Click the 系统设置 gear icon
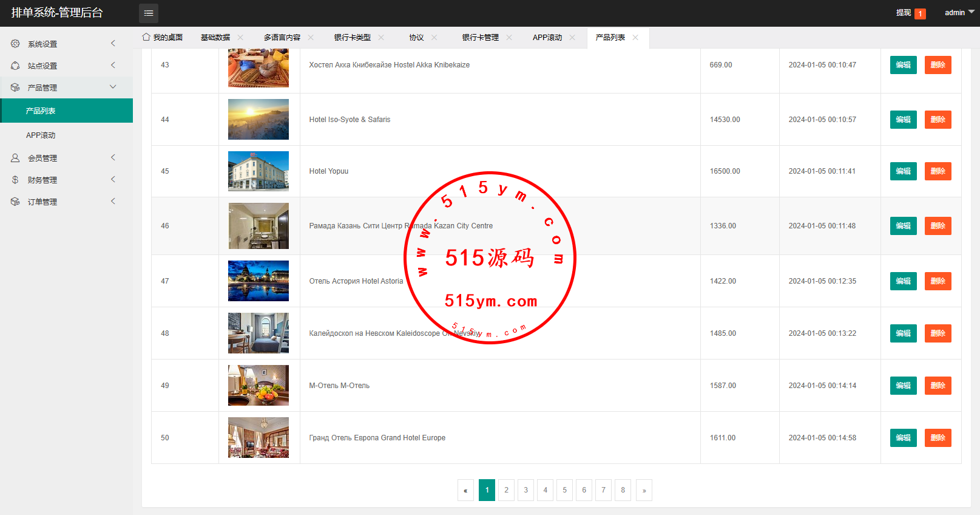 tap(15, 44)
